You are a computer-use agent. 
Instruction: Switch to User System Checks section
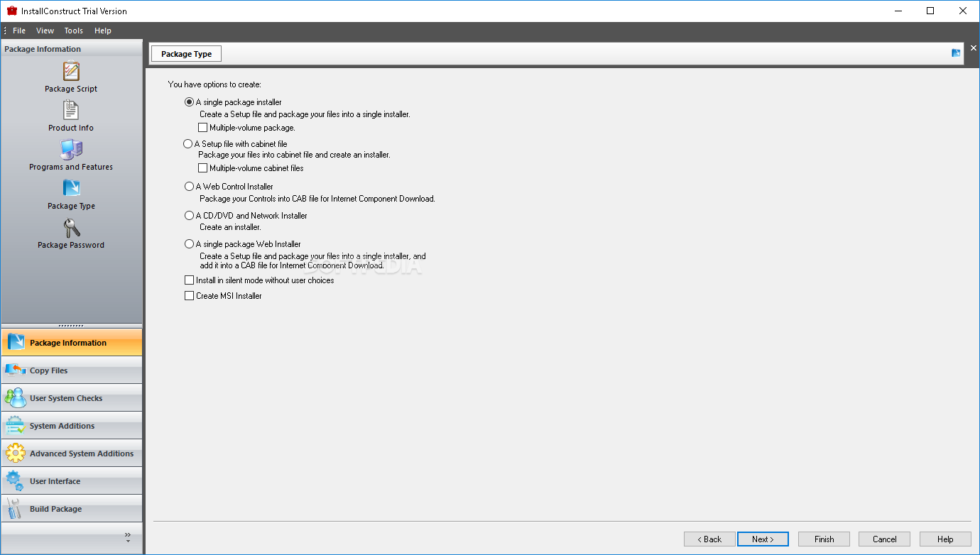coord(72,397)
